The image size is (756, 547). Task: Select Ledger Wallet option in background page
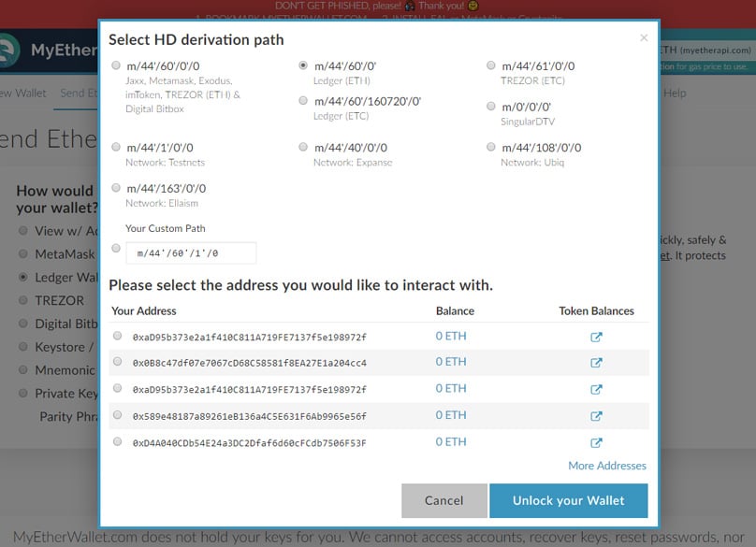(22, 277)
